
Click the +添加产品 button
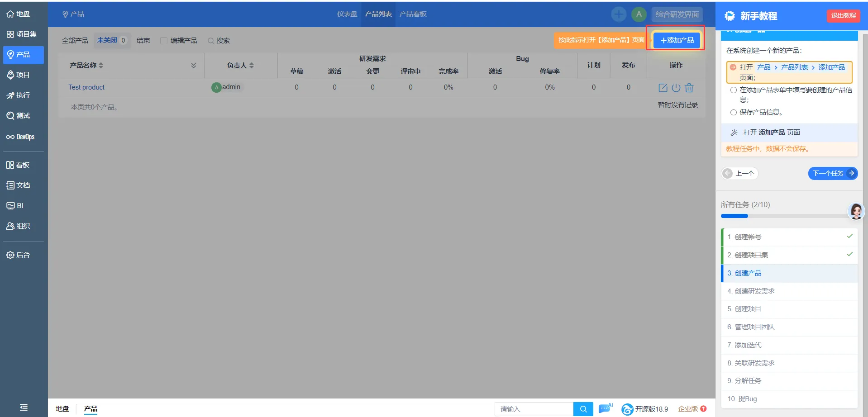pyautogui.click(x=677, y=40)
